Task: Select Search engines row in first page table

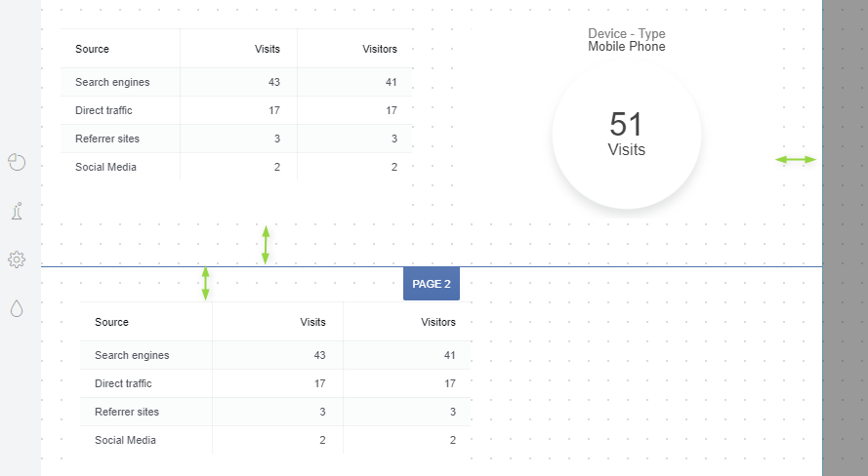Action: coord(113,82)
